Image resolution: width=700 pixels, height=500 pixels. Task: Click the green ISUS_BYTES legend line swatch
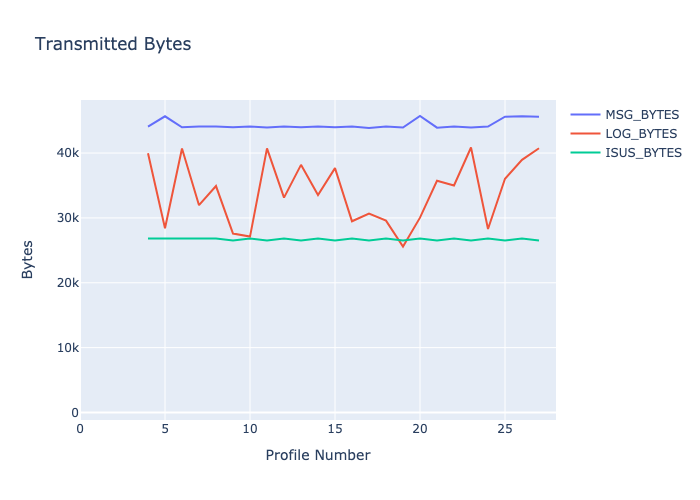pyautogui.click(x=585, y=153)
